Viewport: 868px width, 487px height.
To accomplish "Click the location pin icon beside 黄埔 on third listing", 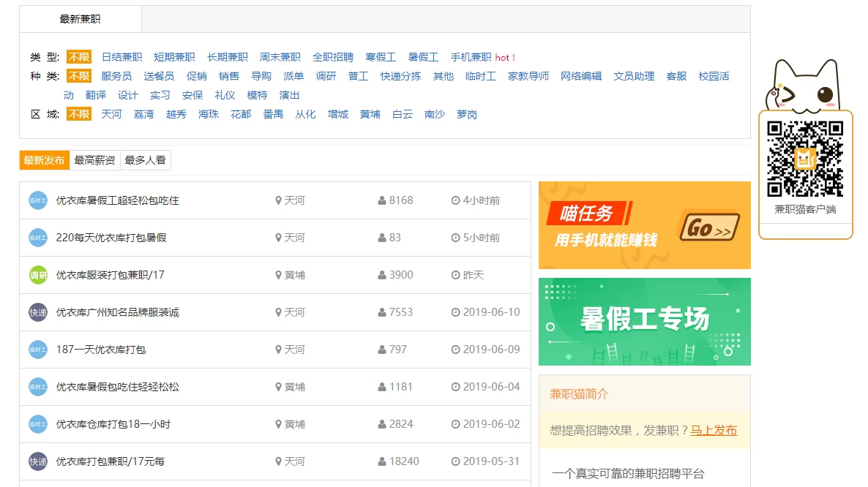I will pyautogui.click(x=279, y=274).
